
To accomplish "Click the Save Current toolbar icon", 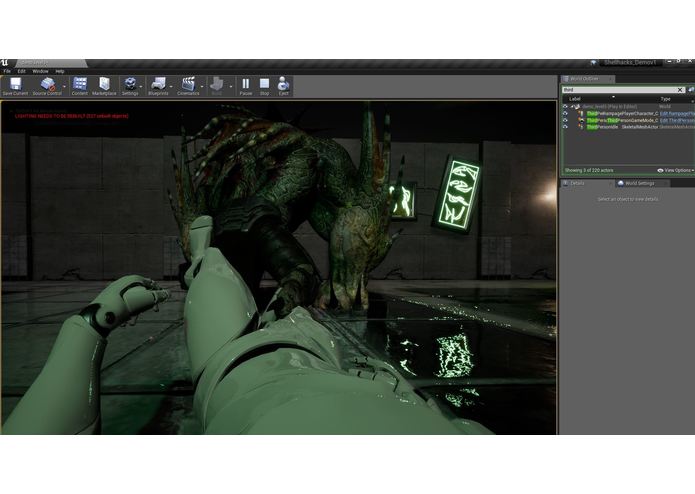I will pyautogui.click(x=15, y=84).
